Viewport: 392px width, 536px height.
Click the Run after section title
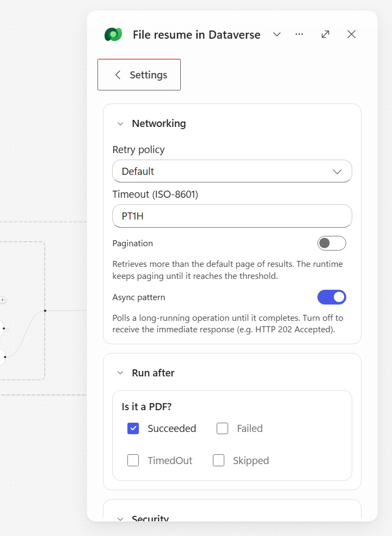pos(153,373)
